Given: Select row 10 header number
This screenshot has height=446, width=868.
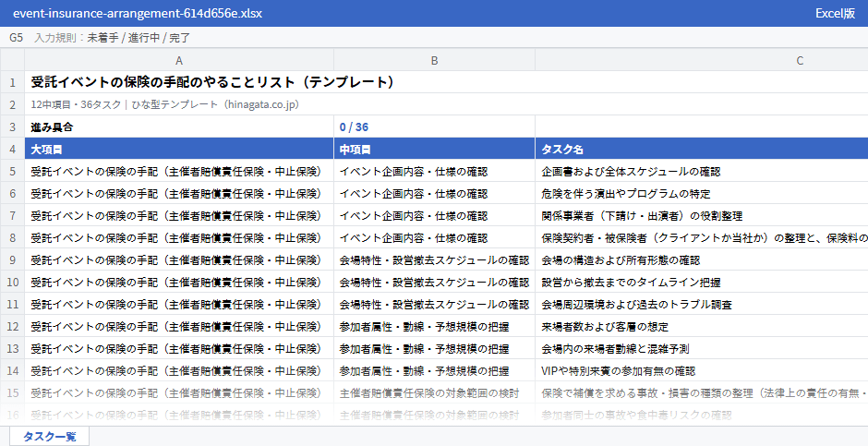Looking at the screenshot, I should tap(12, 283).
